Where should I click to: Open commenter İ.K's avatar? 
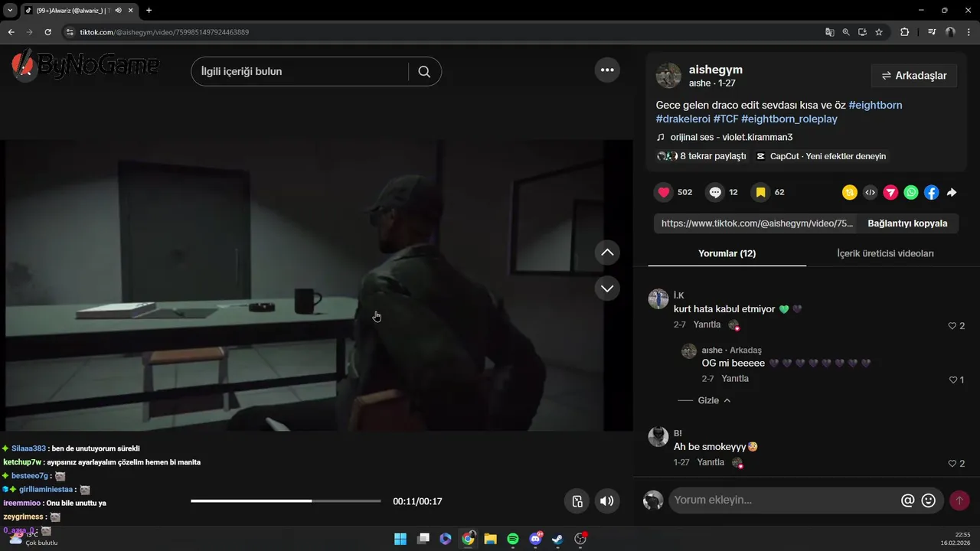[x=658, y=299]
